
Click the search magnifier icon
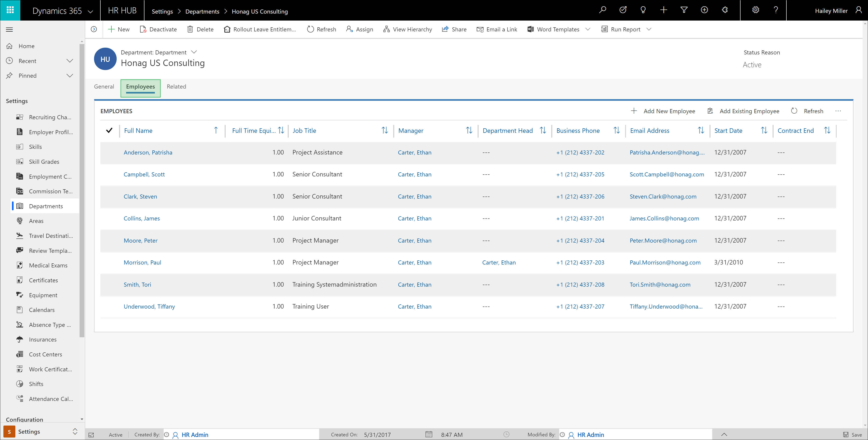pos(602,10)
